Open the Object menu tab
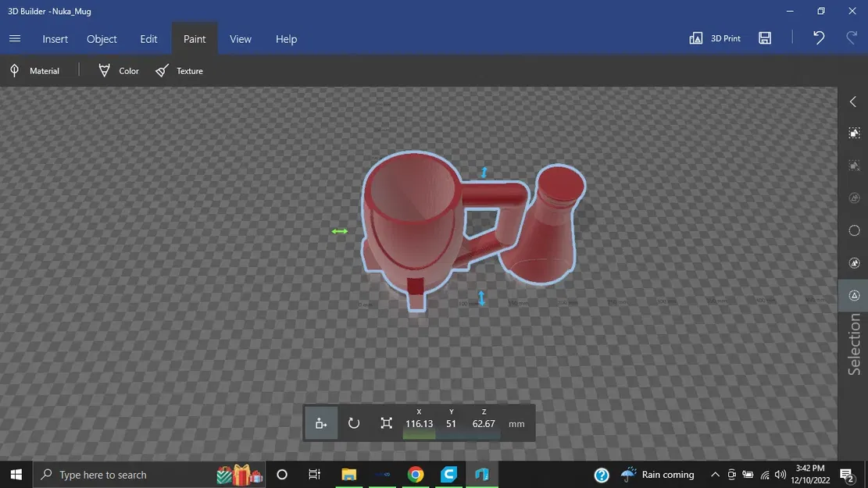The width and height of the screenshot is (868, 488). coord(102,39)
